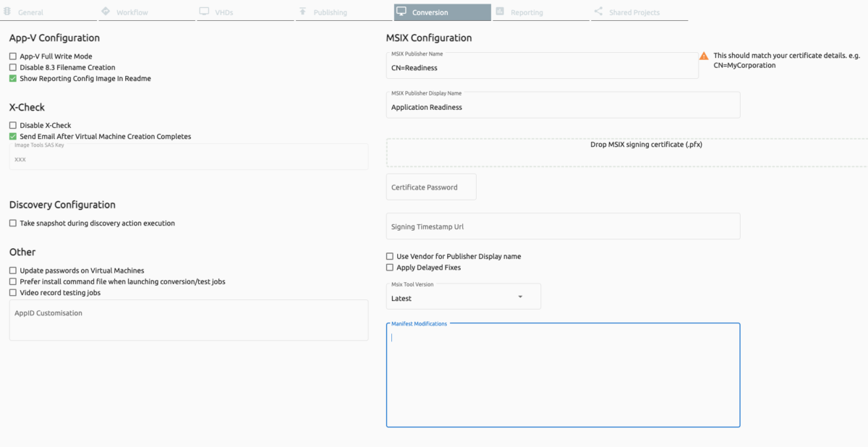Image resolution: width=868 pixels, height=447 pixels.
Task: Go to the Publishing tab
Action: 344,12
